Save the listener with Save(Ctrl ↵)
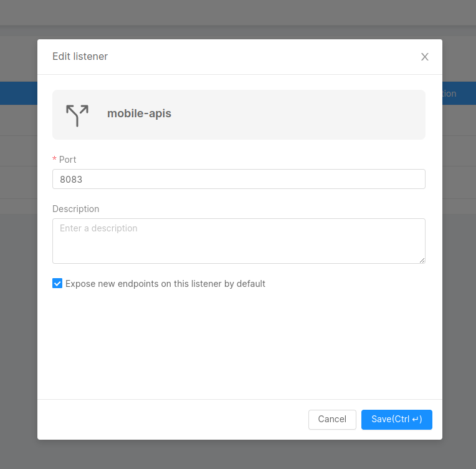The width and height of the screenshot is (476, 469). click(x=396, y=420)
